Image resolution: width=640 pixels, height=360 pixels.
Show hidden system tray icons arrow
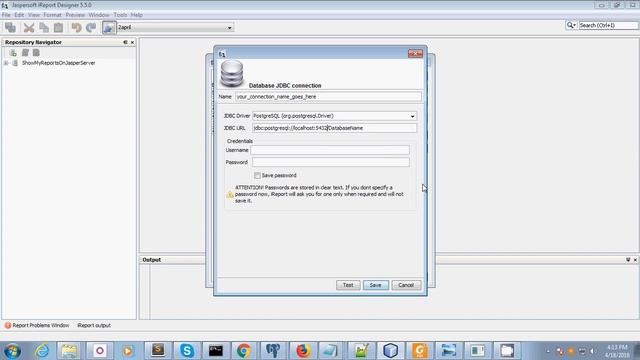pos(548,351)
